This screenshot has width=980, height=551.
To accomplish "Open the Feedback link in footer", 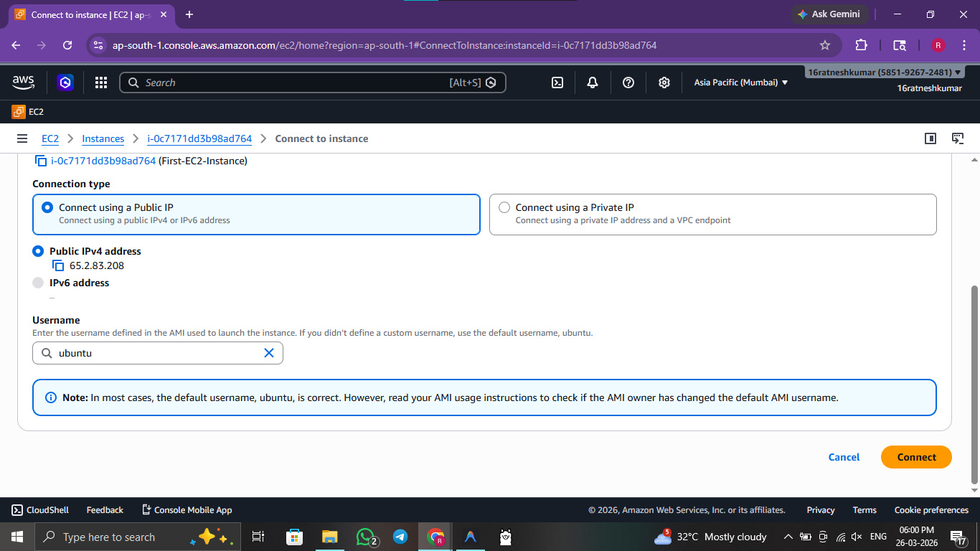I will click(105, 510).
